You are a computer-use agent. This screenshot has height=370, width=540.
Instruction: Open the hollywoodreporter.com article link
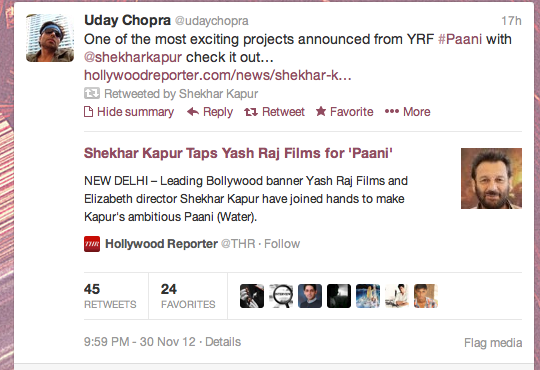(x=218, y=75)
